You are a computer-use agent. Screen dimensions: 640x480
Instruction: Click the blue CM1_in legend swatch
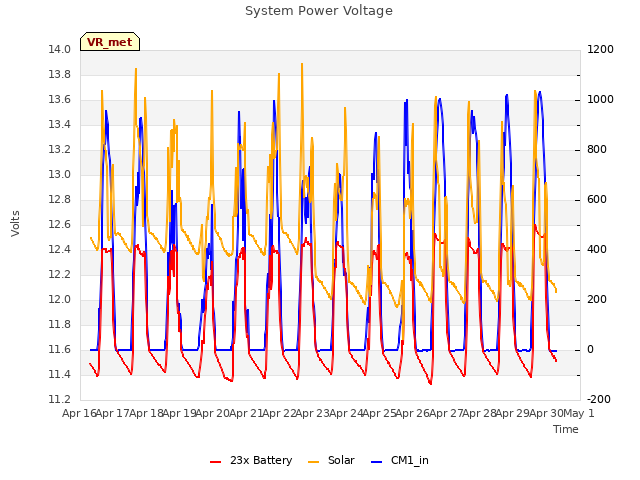[377, 461]
